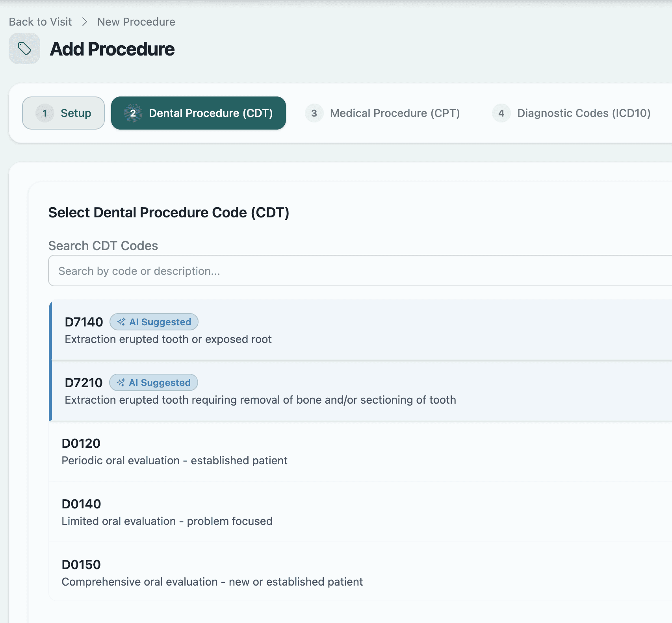This screenshot has height=623, width=672.
Task: Select D0140 Limited oral evaluation
Action: coord(276,512)
